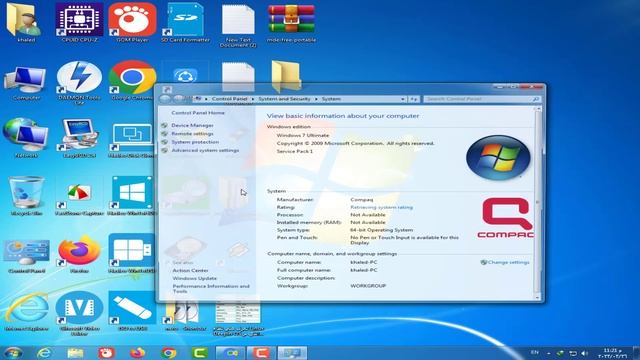This screenshot has height=360, width=640.
Task: Launch SD Card Formatter shortcut
Action: [185, 22]
